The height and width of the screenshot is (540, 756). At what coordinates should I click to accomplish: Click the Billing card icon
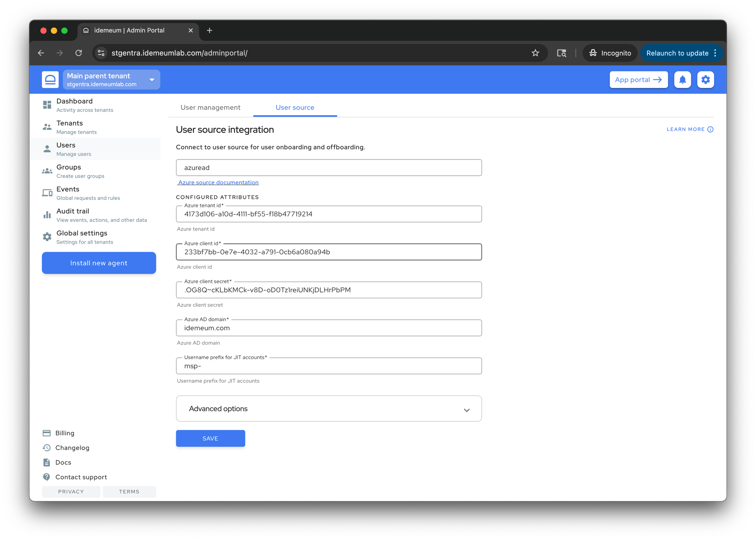(46, 433)
